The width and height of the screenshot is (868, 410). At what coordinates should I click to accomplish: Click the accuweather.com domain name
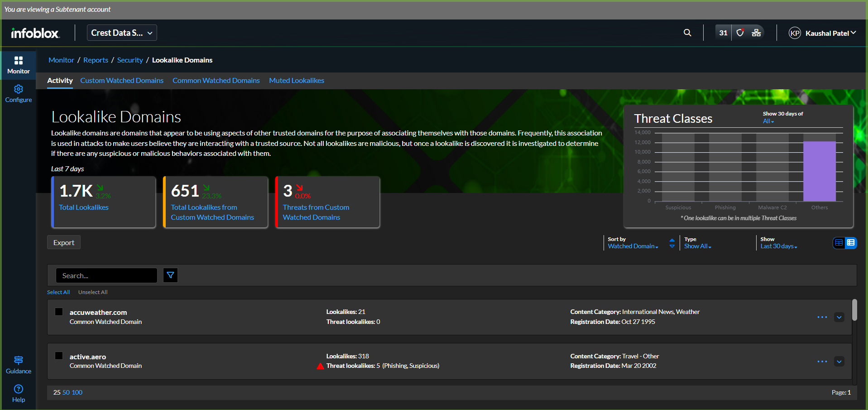pos(98,312)
